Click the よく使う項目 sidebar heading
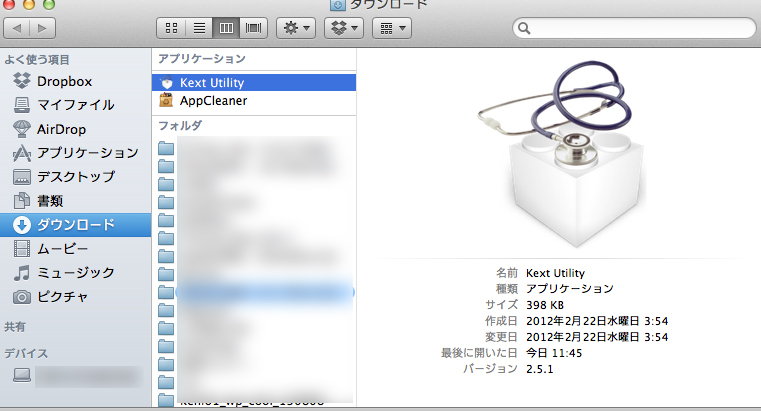The height and width of the screenshot is (411, 761). (37, 60)
